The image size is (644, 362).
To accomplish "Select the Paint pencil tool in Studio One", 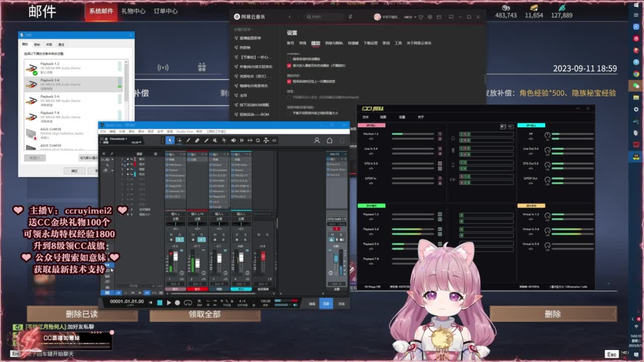I will click(206, 140).
